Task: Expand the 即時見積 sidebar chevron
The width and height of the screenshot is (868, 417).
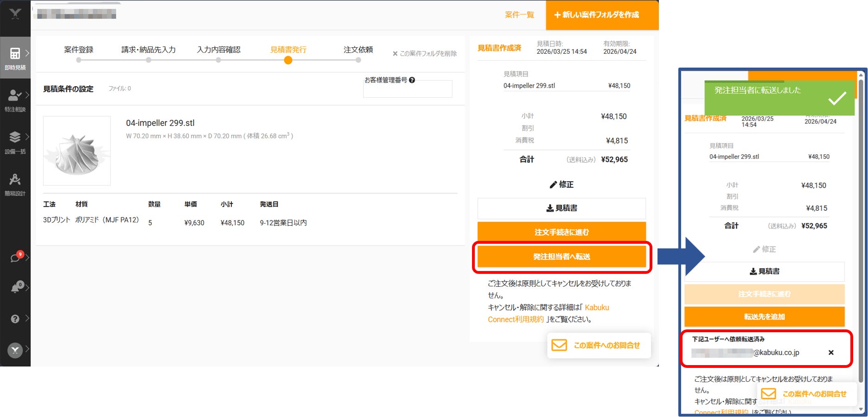Action: point(27,53)
